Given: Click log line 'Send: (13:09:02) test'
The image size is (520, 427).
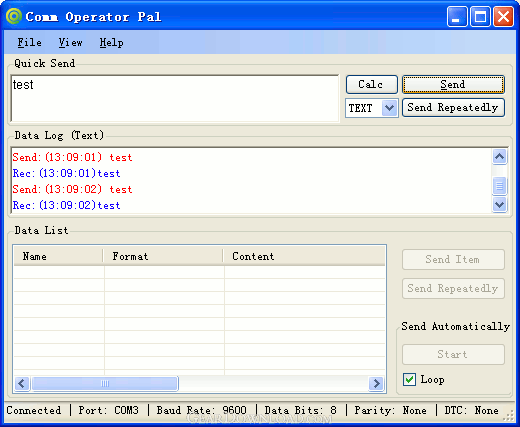Looking at the screenshot, I should click(x=72, y=189).
